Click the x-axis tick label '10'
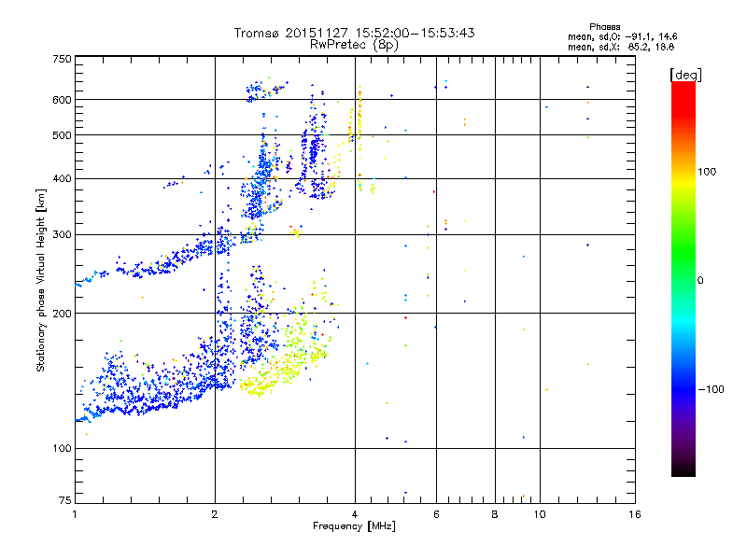 pyautogui.click(x=540, y=514)
